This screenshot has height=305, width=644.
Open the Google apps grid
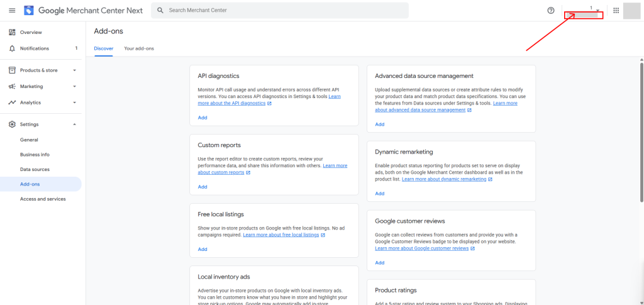tap(616, 11)
